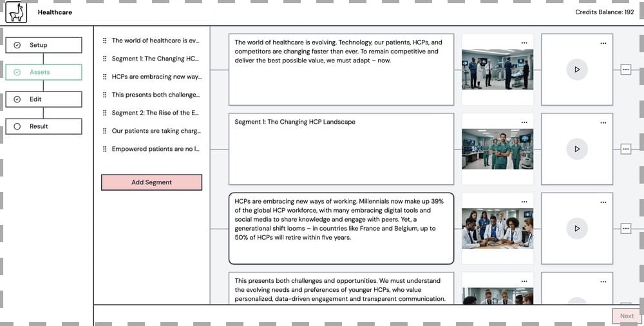The width and height of the screenshot is (644, 326).
Task: Click the Healthcare project title
Action: click(55, 12)
